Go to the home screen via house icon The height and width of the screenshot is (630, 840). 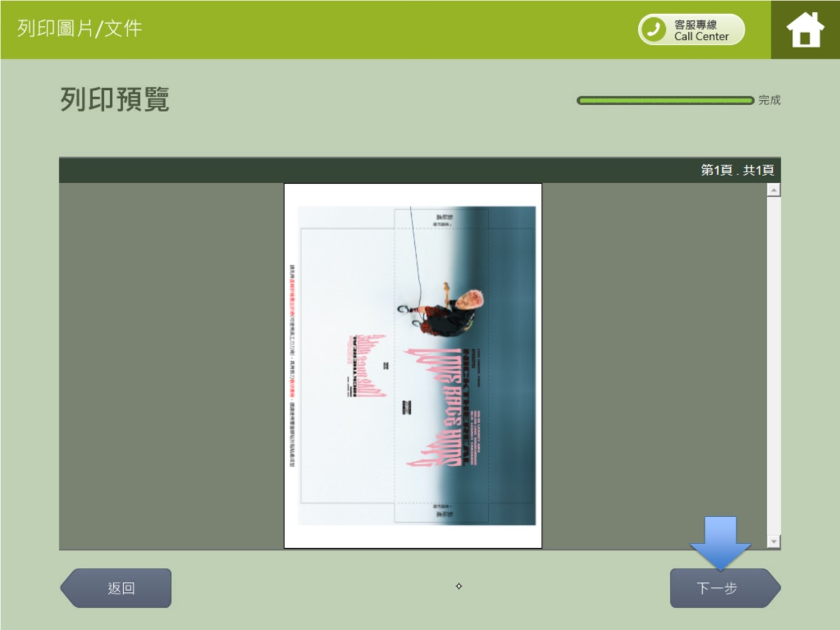click(x=804, y=30)
